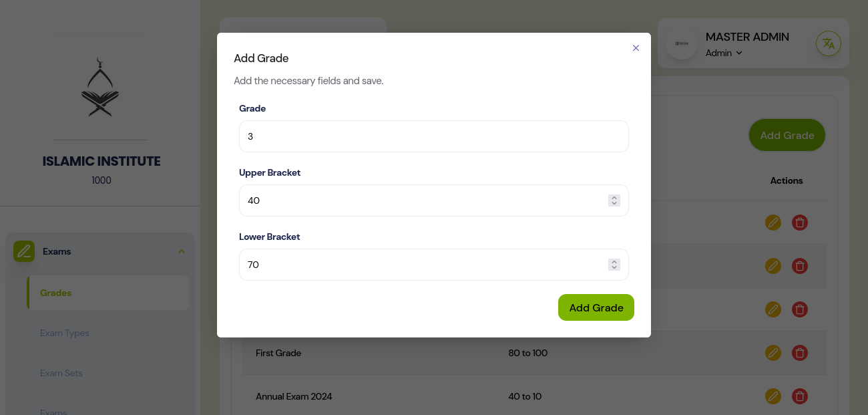Delete the First Grade row
868x415 pixels.
point(799,353)
